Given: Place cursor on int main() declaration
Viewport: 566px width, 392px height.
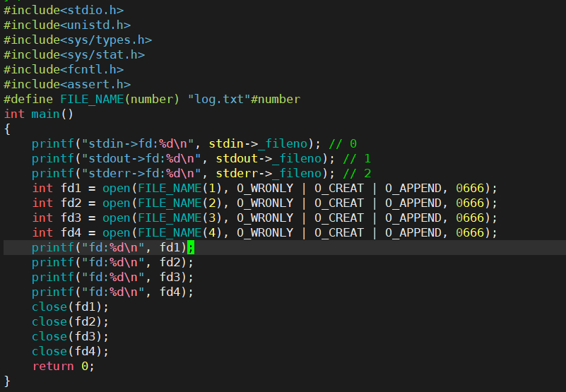Looking at the screenshot, I should point(38,114).
